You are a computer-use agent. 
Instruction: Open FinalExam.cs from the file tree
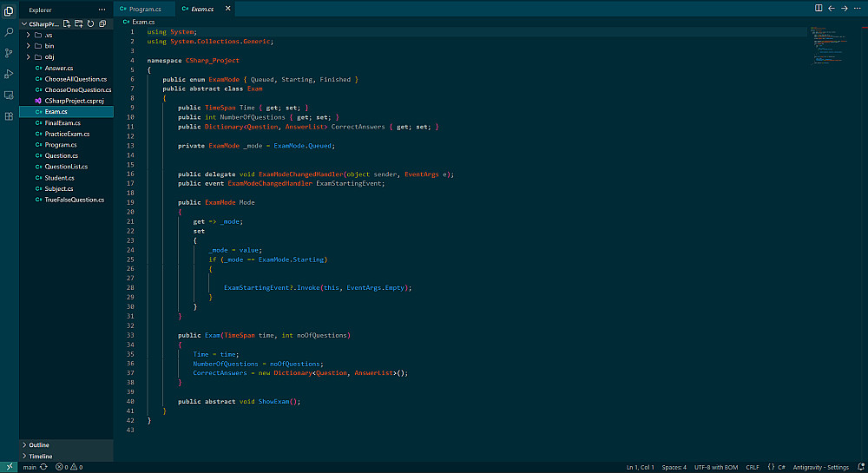click(x=62, y=123)
